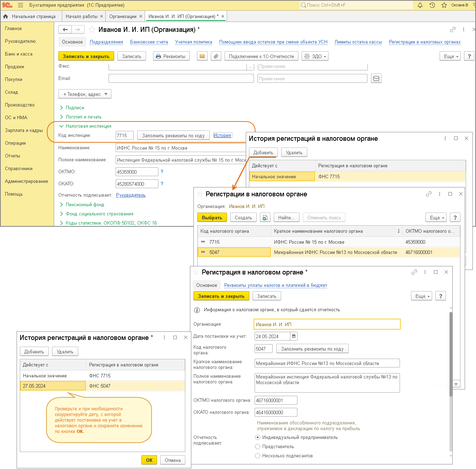Select Несколько подписантов radio option
Viewport: 476px width, 469px height.
[258, 456]
